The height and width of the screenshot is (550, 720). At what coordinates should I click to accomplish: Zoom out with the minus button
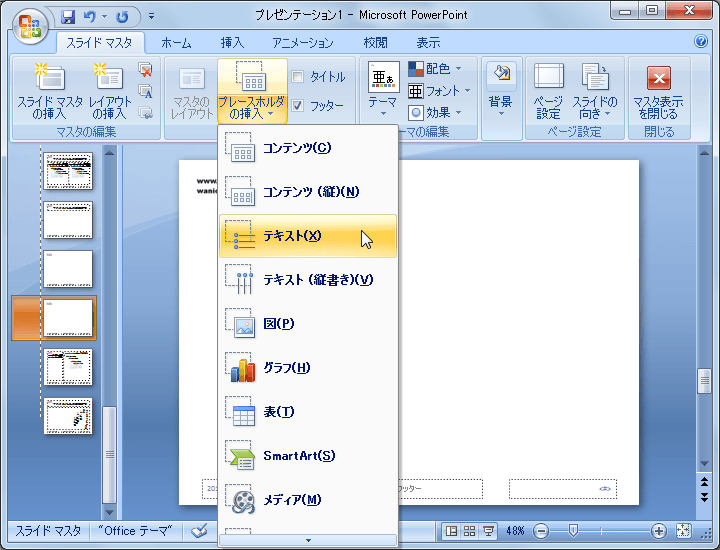pos(541,532)
